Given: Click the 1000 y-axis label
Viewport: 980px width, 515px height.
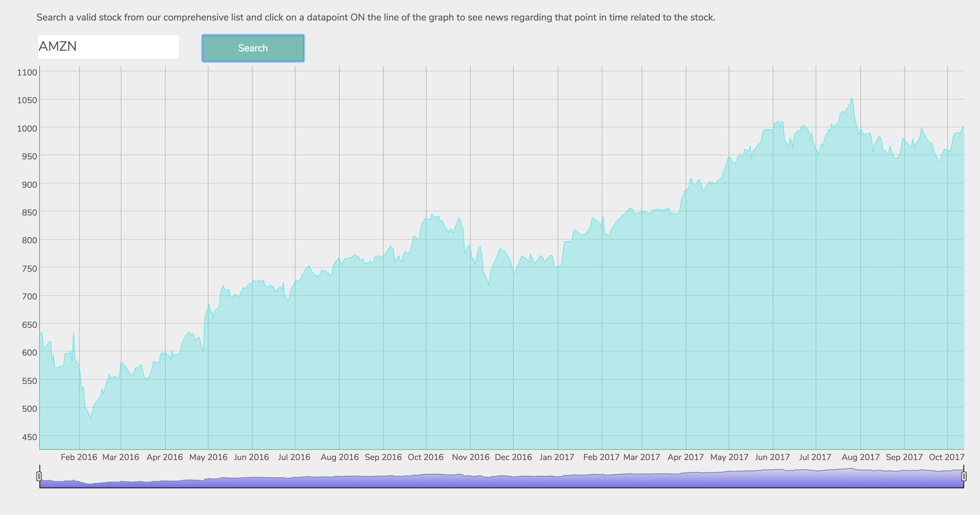Looking at the screenshot, I should (27, 128).
